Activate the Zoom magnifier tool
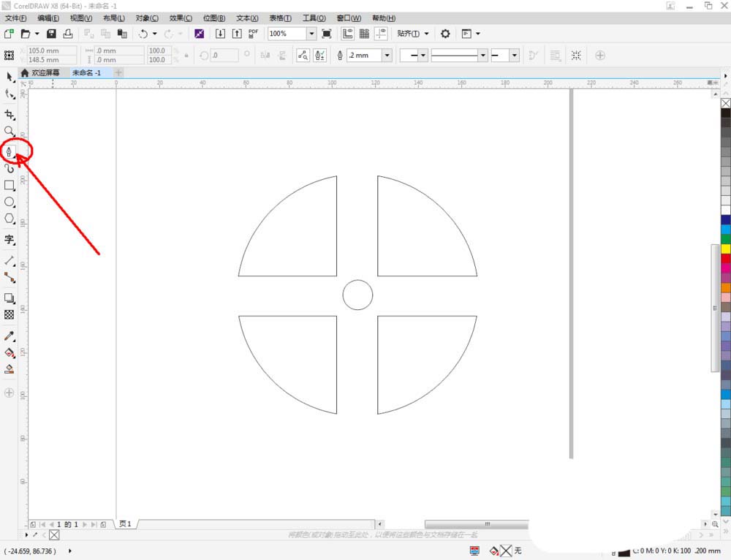The image size is (731, 560). coord(10,131)
